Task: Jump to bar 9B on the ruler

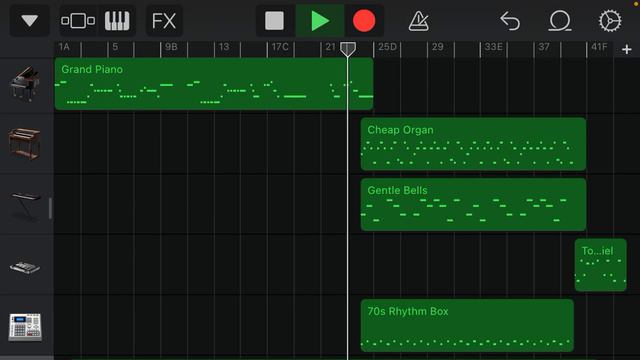Action: pyautogui.click(x=171, y=47)
